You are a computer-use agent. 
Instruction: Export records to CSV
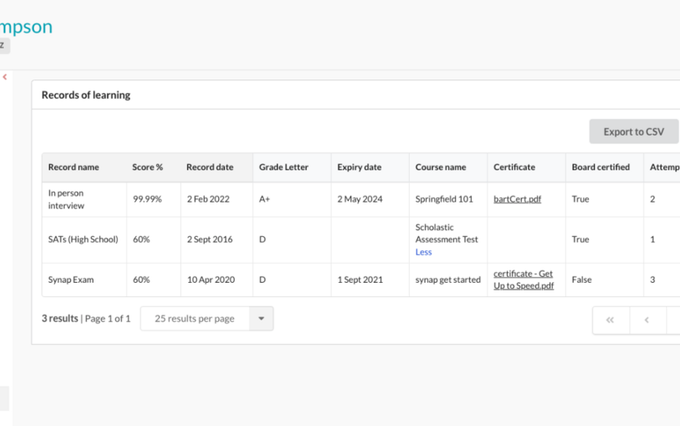coord(634,131)
